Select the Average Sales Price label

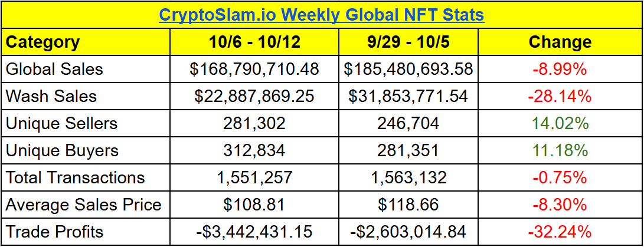pyautogui.click(x=83, y=205)
